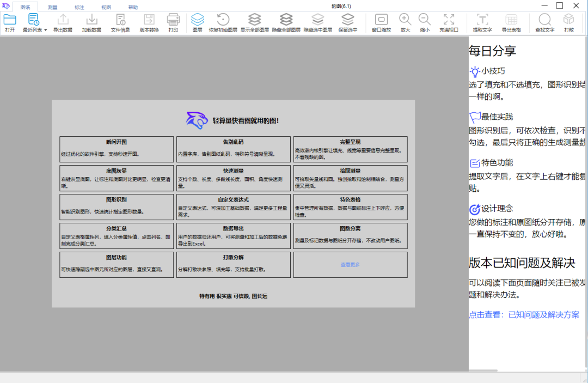The height and width of the screenshot is (383, 588).
Task: Click the 完整呈现 feature card
Action: (350, 149)
